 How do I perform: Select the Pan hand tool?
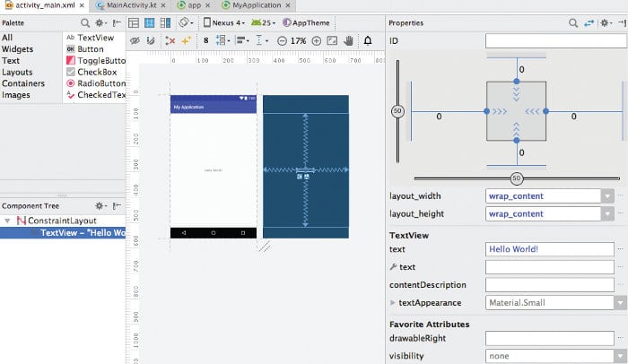tap(349, 40)
